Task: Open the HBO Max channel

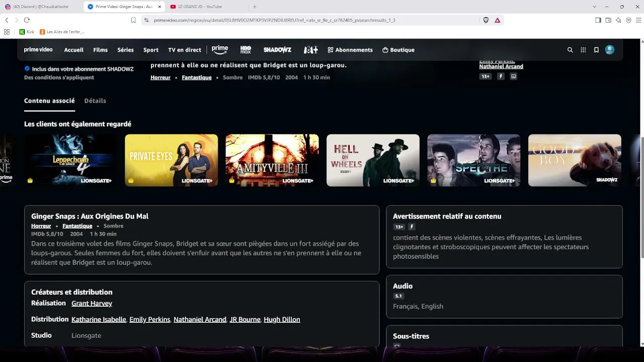Action: point(246,50)
